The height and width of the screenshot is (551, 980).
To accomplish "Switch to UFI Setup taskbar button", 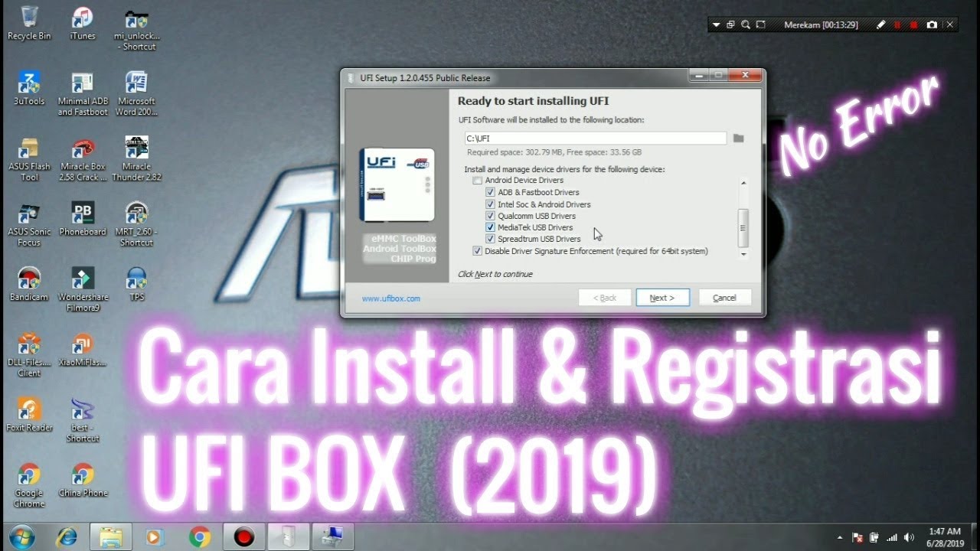I will click(x=288, y=537).
